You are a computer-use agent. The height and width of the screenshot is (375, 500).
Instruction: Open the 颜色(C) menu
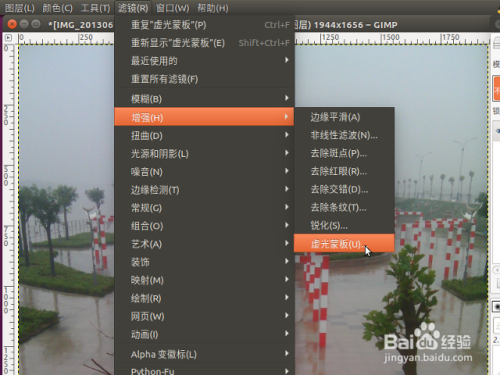pyautogui.click(x=57, y=8)
